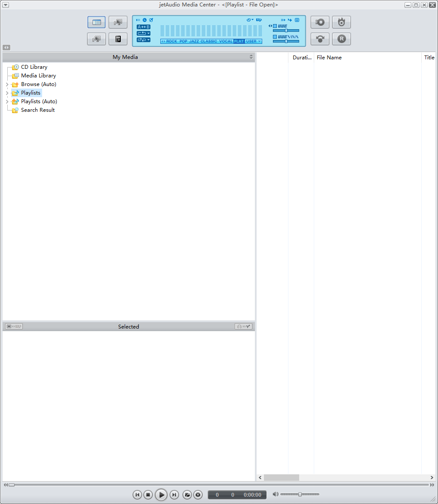Click the volume slider
Screen dimensions: 438x504
300,495
